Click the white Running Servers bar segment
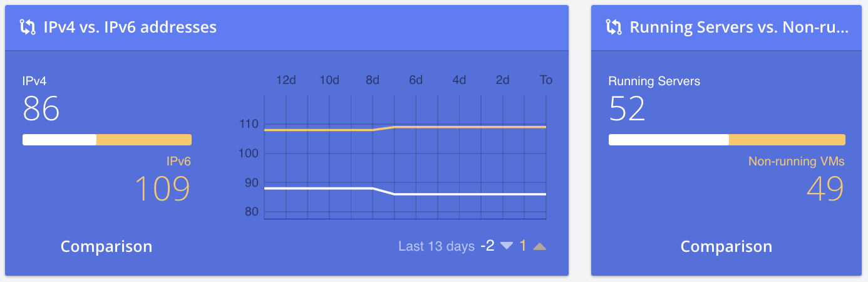The image size is (868, 282). 669,140
